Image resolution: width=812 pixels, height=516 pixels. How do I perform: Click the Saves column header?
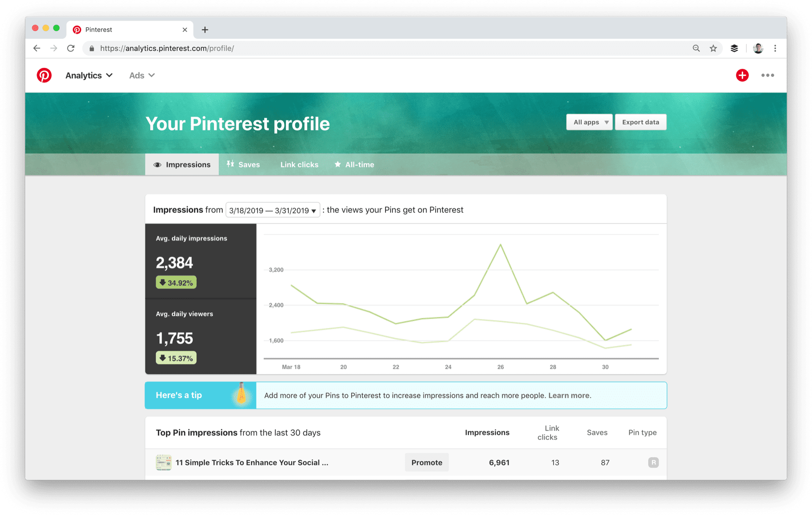(x=597, y=433)
